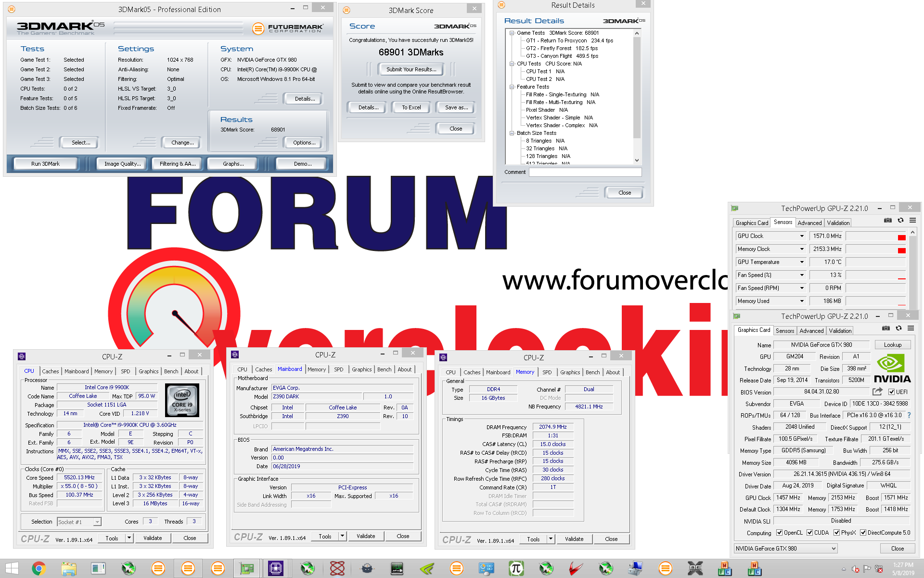This screenshot has width=924, height=578.
Task: Open Windows Start button
Action: coord(12,569)
